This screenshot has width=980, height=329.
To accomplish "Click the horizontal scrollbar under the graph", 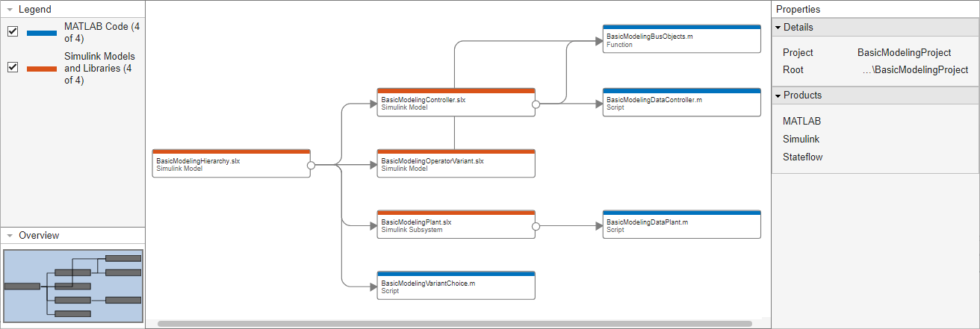I will [454, 324].
